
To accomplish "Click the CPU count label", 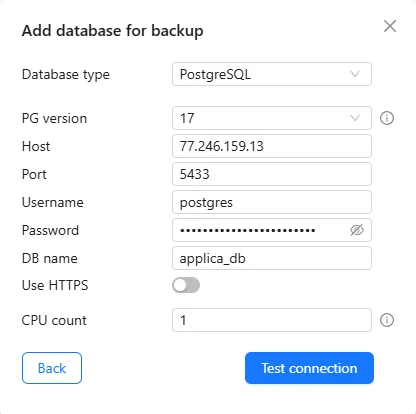I will [54, 320].
